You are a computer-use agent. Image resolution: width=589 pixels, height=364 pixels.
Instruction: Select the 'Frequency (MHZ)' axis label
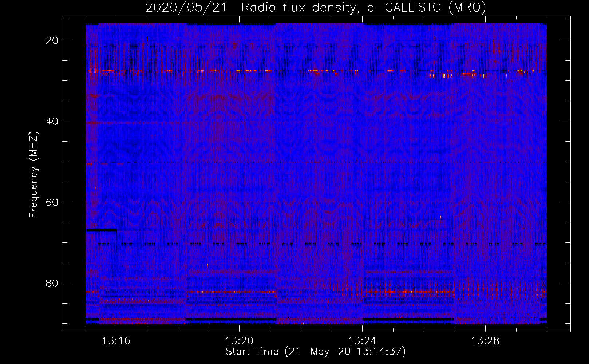tap(33, 175)
